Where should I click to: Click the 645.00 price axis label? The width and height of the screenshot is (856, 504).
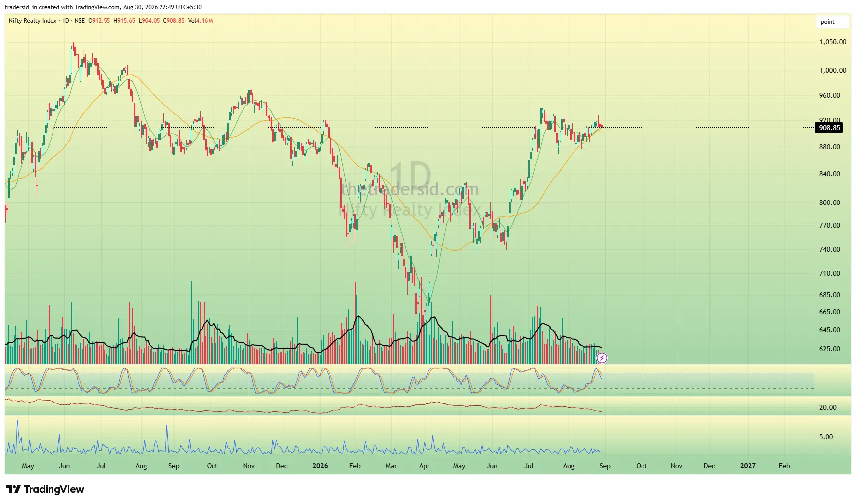coord(830,330)
